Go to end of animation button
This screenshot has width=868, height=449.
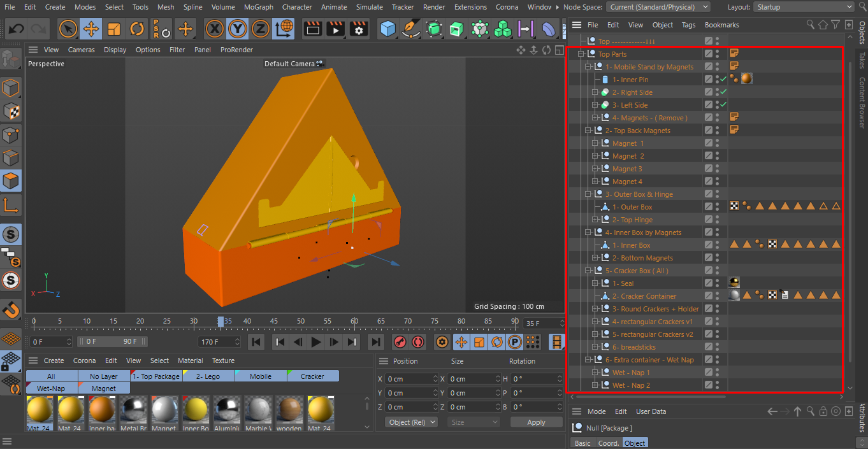376,342
